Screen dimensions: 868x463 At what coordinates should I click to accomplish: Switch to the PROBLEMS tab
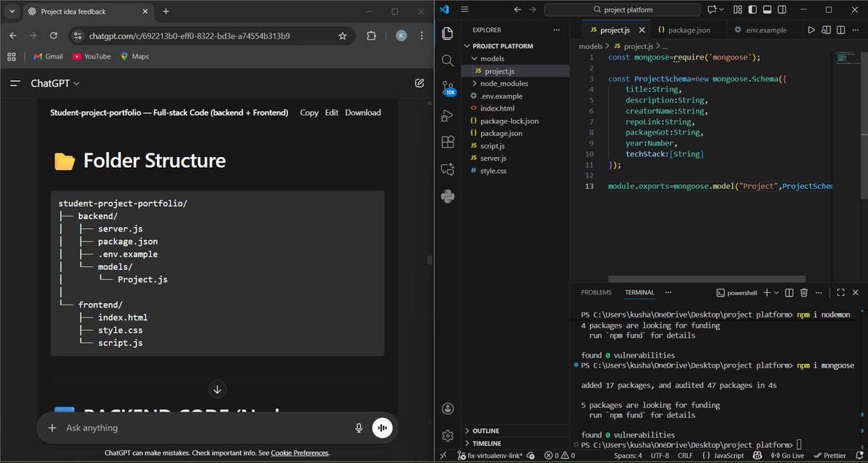point(595,292)
